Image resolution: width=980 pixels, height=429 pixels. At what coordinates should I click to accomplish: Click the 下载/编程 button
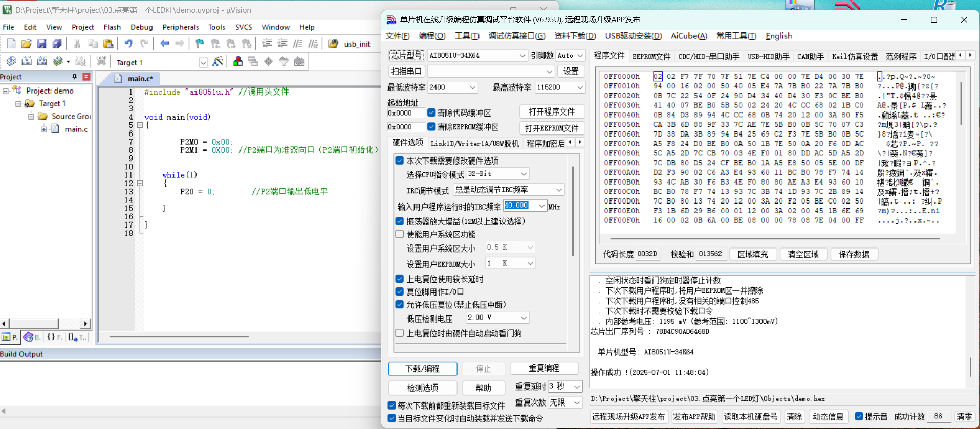[423, 369]
